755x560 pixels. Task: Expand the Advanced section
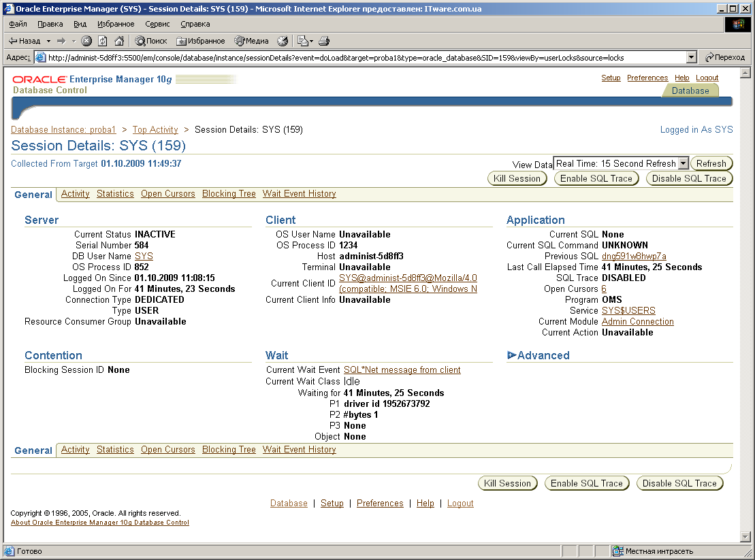(x=511, y=355)
